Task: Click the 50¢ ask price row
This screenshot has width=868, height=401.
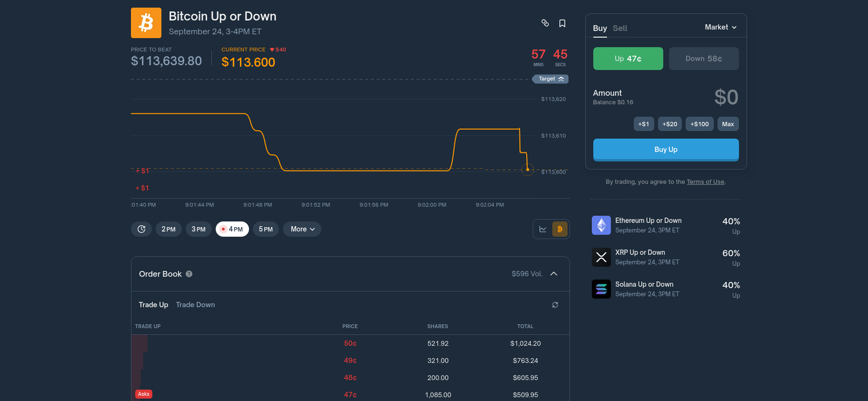Action: (x=350, y=343)
